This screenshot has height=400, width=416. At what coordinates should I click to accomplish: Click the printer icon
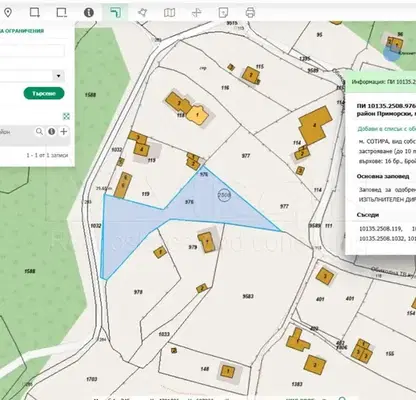pyautogui.click(x=250, y=13)
